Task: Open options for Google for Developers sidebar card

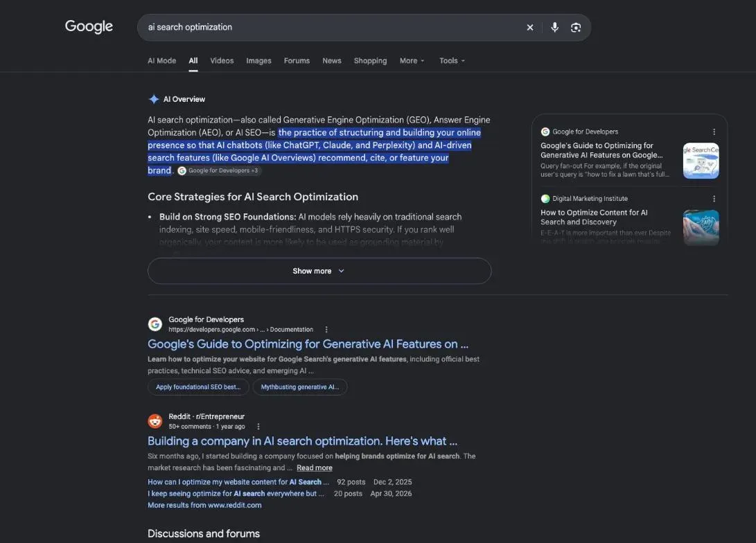Action: 714,132
